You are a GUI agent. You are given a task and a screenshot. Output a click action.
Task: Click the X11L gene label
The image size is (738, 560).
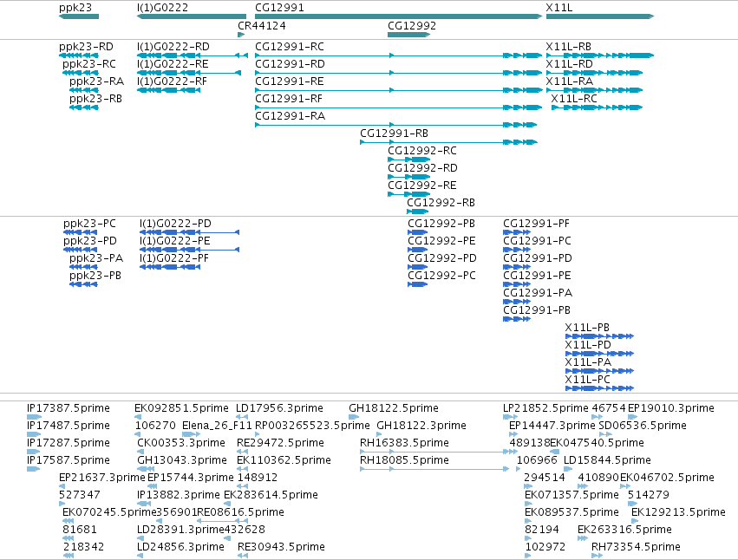[x=559, y=8]
